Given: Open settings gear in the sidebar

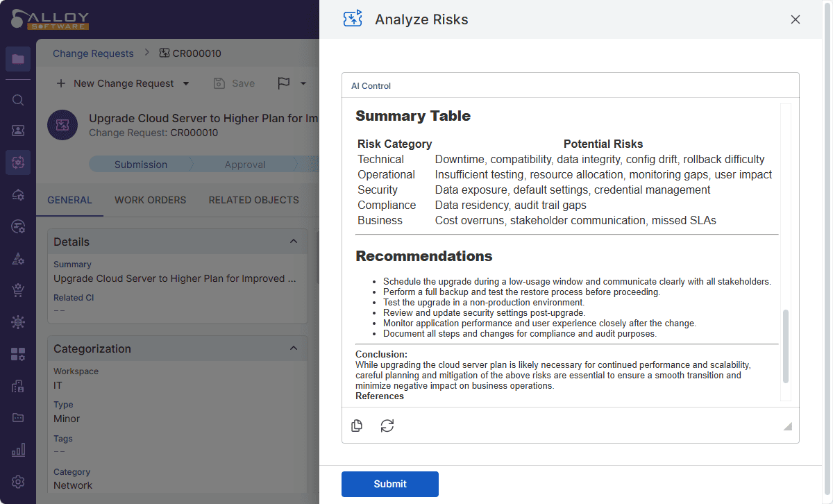Looking at the screenshot, I should point(18,482).
